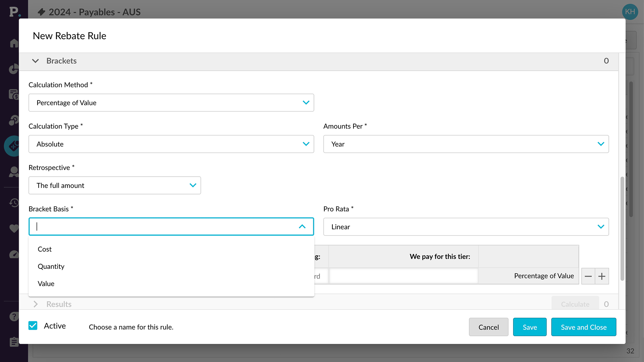The height and width of the screenshot is (362, 644).
Task: Click the Cancel button
Action: click(488, 327)
